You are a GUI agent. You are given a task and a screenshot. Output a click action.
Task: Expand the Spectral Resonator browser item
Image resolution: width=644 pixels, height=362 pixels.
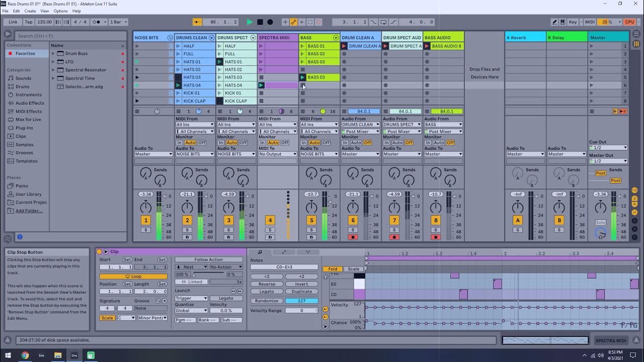(53, 70)
